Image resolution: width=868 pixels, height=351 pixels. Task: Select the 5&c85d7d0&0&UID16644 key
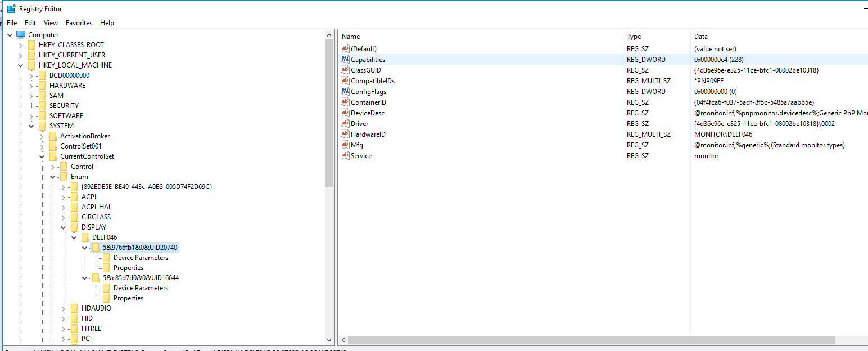point(141,278)
